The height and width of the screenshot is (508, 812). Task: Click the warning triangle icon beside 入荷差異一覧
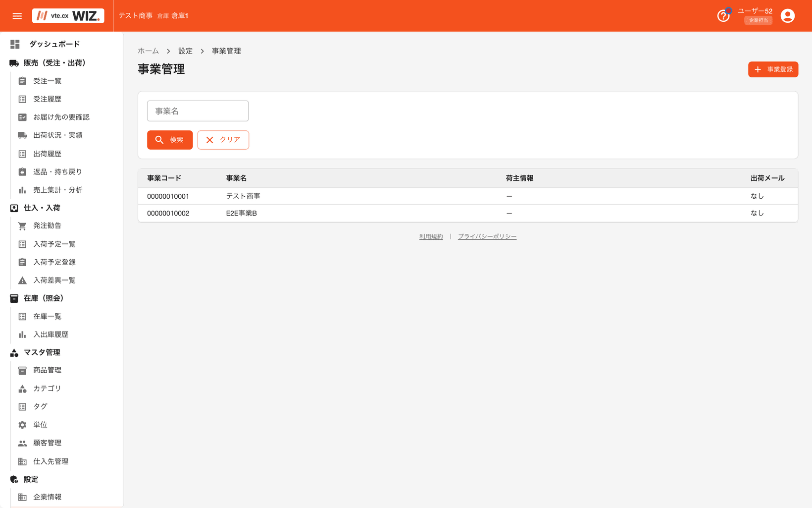[22, 281]
